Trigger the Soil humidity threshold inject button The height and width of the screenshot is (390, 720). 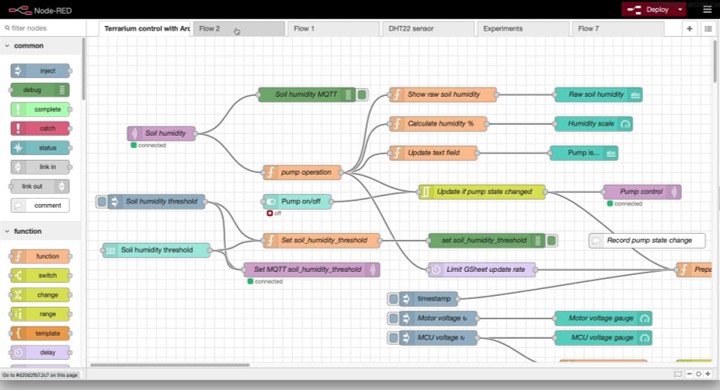coord(101,201)
